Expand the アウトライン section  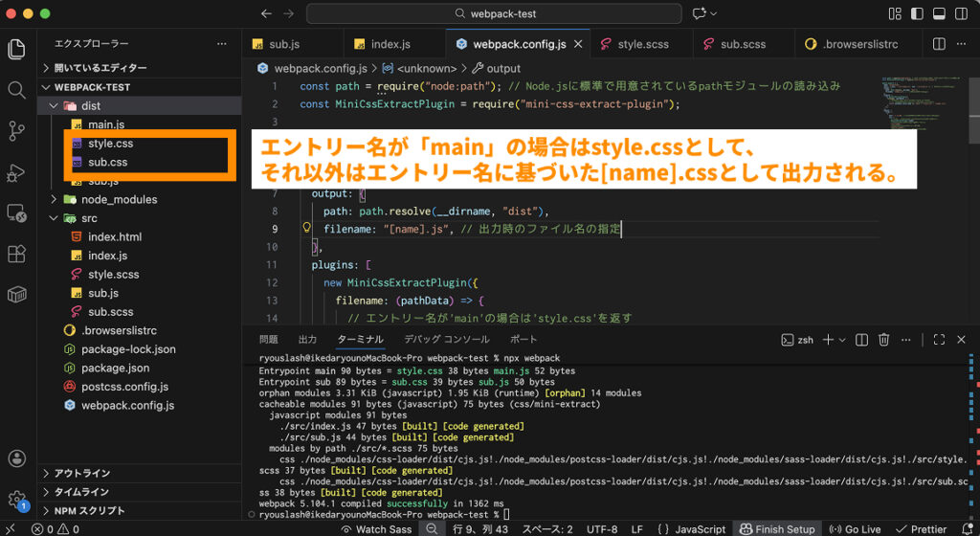click(x=82, y=473)
